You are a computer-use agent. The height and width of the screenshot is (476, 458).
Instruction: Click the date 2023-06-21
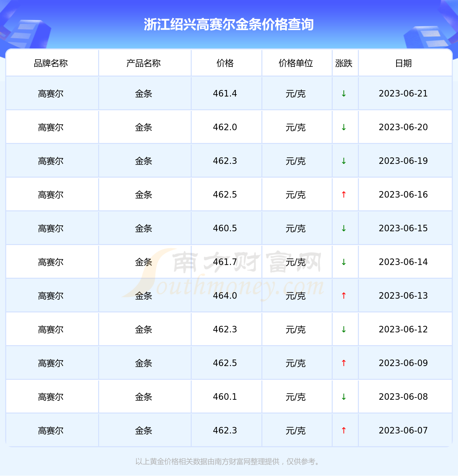pyautogui.click(x=403, y=94)
